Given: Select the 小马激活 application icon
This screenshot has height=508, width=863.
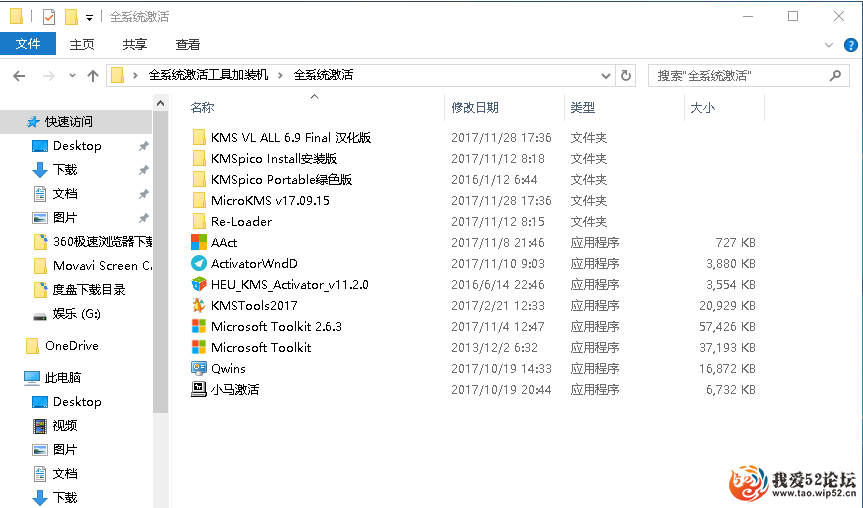Looking at the screenshot, I should tap(199, 389).
